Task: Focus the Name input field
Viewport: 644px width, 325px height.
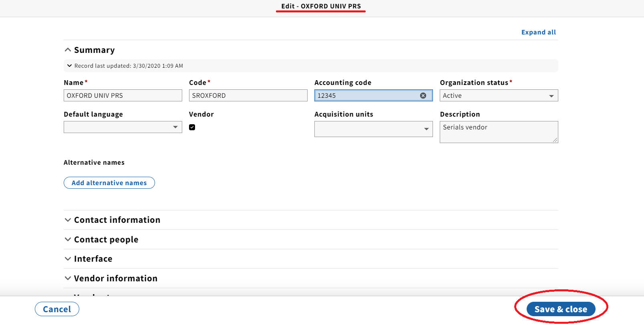Action: tap(123, 95)
